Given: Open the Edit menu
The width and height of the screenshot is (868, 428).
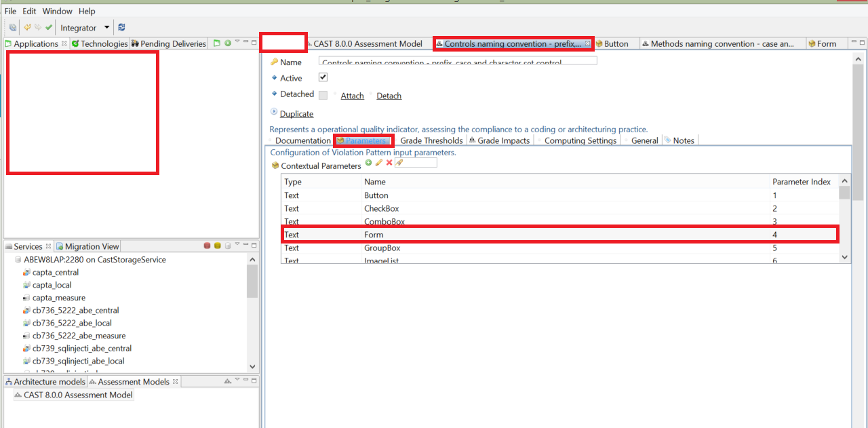Looking at the screenshot, I should [x=29, y=11].
